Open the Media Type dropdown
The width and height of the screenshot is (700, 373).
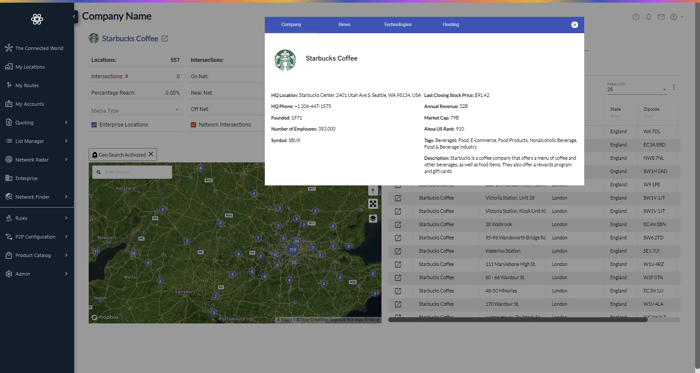point(135,110)
